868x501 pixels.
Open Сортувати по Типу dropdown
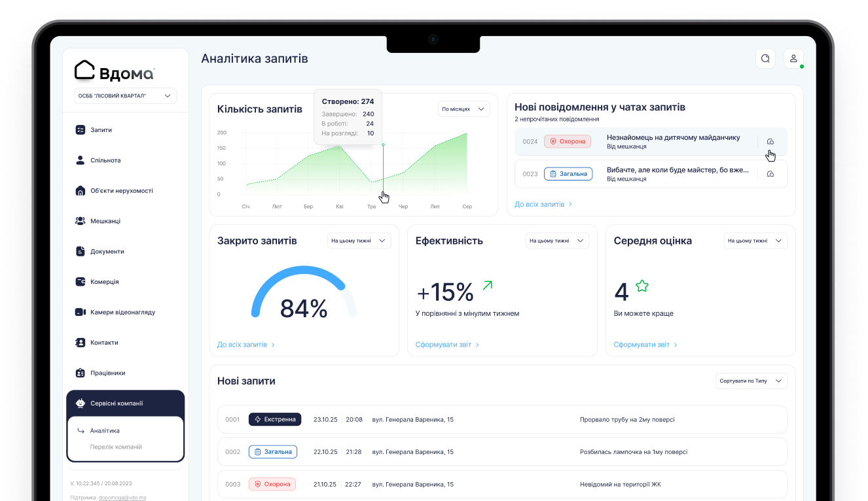pyautogui.click(x=751, y=381)
